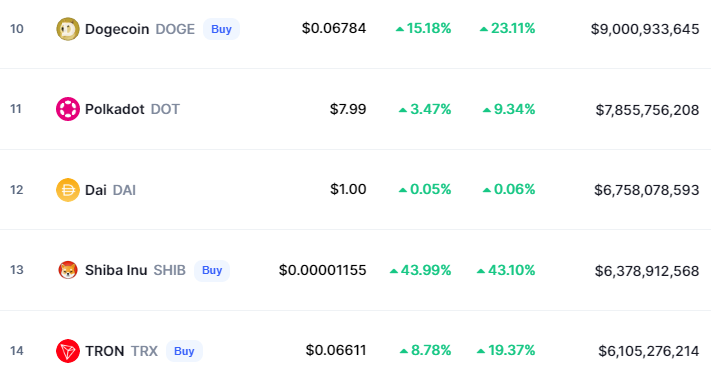Click the orange Dai logo icon
The image size is (711, 375).
68,190
